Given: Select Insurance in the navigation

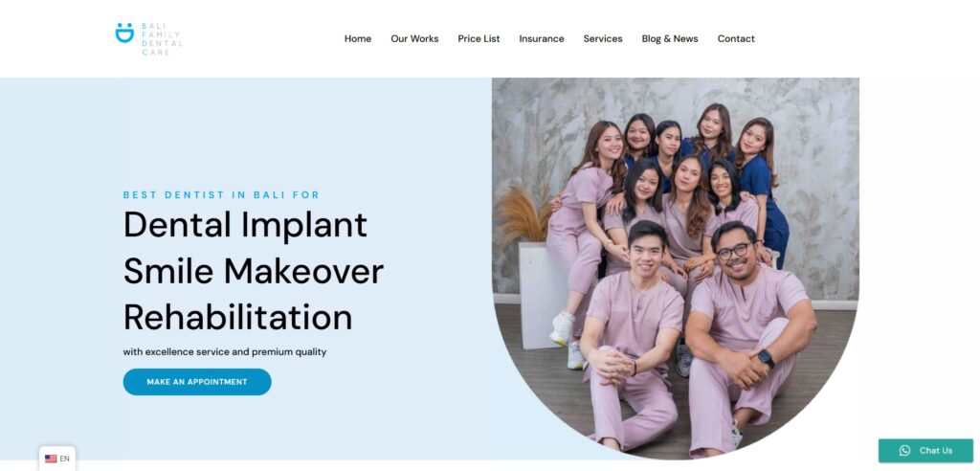Looking at the screenshot, I should point(542,39).
